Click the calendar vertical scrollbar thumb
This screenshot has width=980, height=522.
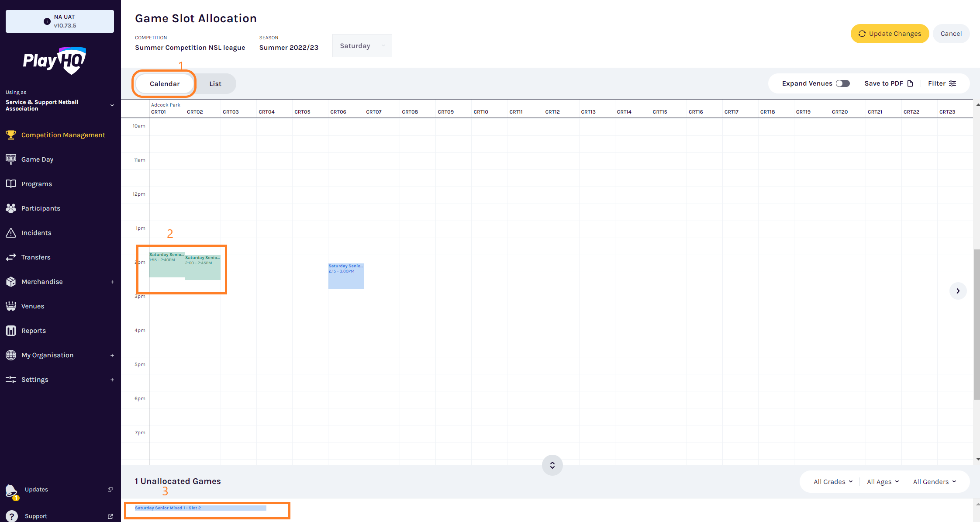point(977,324)
